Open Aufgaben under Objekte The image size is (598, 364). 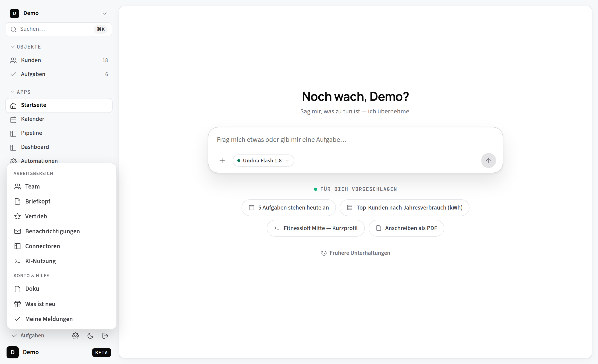[x=59, y=74]
